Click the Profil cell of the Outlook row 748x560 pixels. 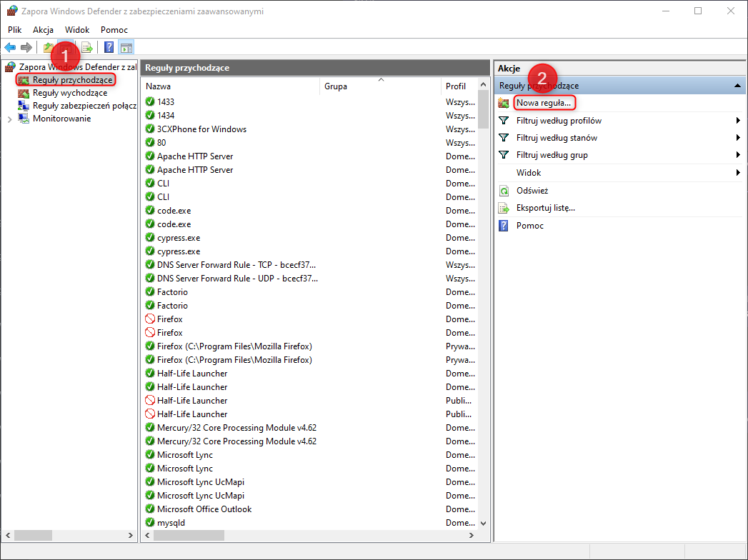460,509
